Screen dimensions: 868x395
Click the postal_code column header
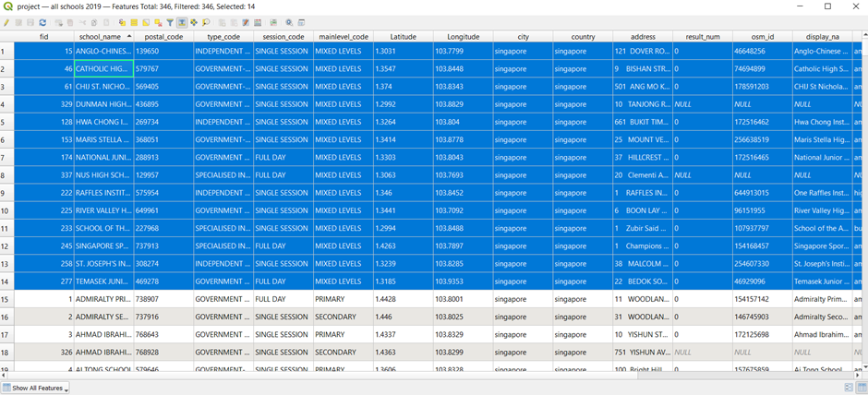tap(163, 36)
